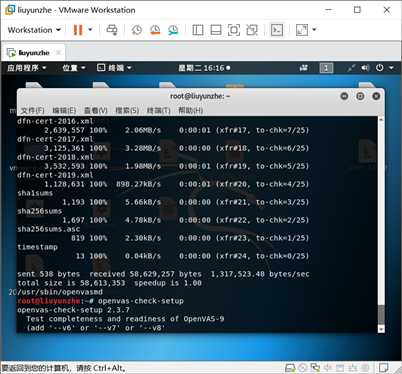
Task: Open the 搜索(S) terminal menu
Action: (127, 110)
